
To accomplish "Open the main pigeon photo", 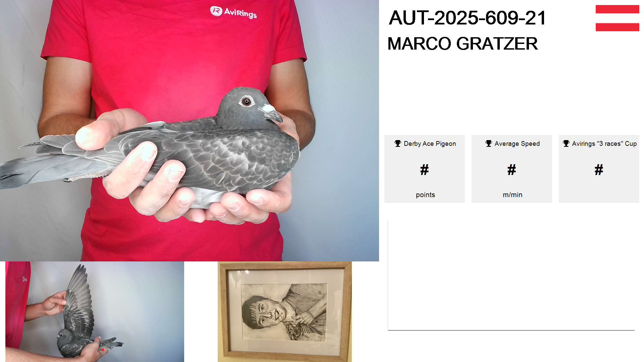I will pos(190,131).
